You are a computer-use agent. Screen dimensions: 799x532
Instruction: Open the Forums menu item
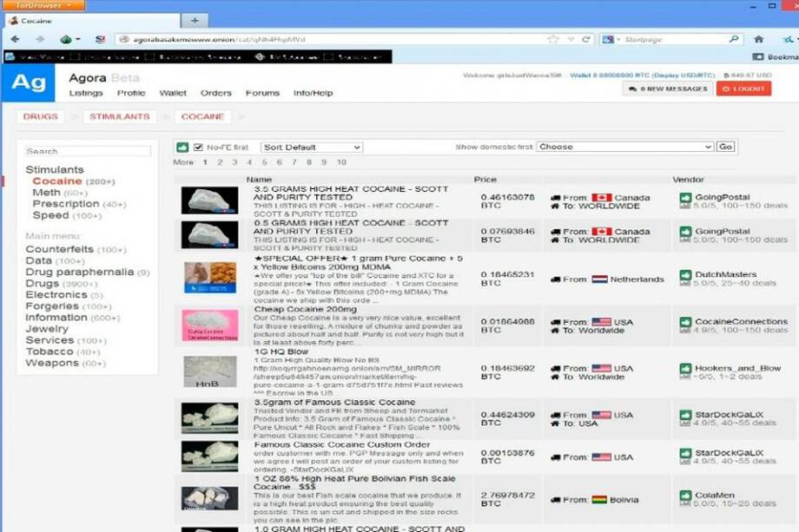[262, 93]
